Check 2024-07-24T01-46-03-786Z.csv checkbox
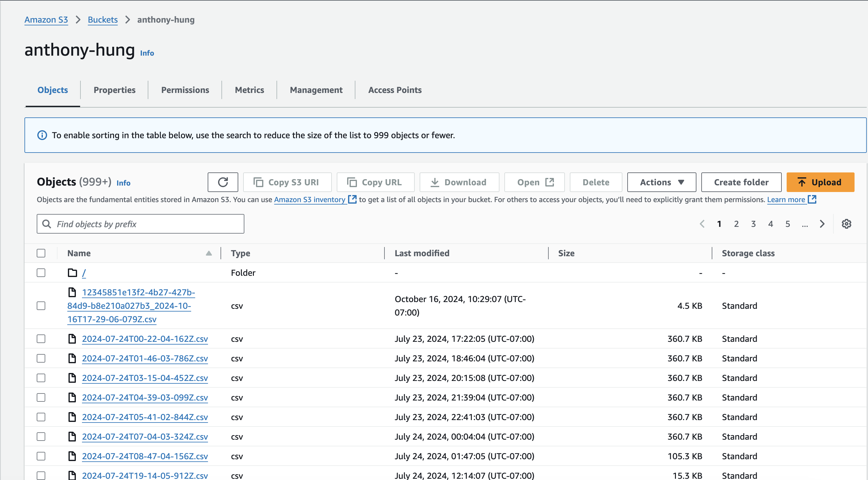This screenshot has width=868, height=480. (x=41, y=358)
